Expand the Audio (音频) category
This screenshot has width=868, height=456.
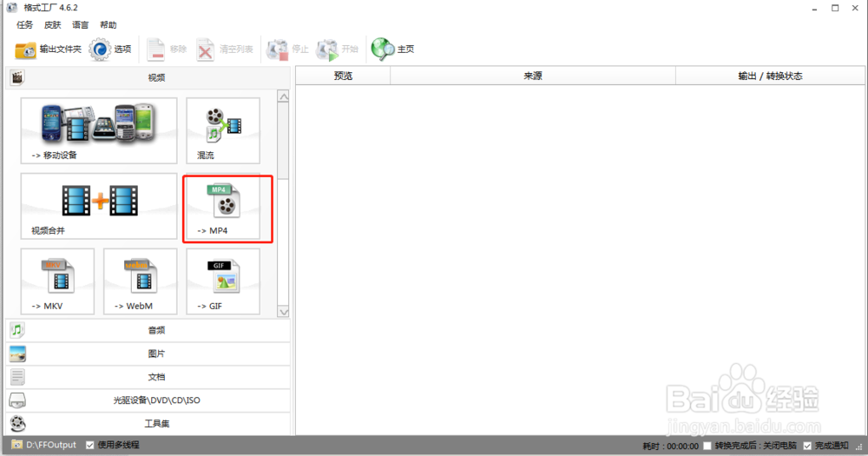(148, 330)
